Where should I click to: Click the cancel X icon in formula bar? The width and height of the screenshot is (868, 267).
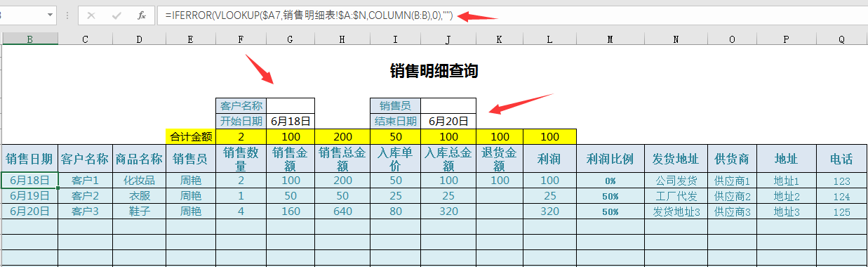pyautogui.click(x=91, y=15)
